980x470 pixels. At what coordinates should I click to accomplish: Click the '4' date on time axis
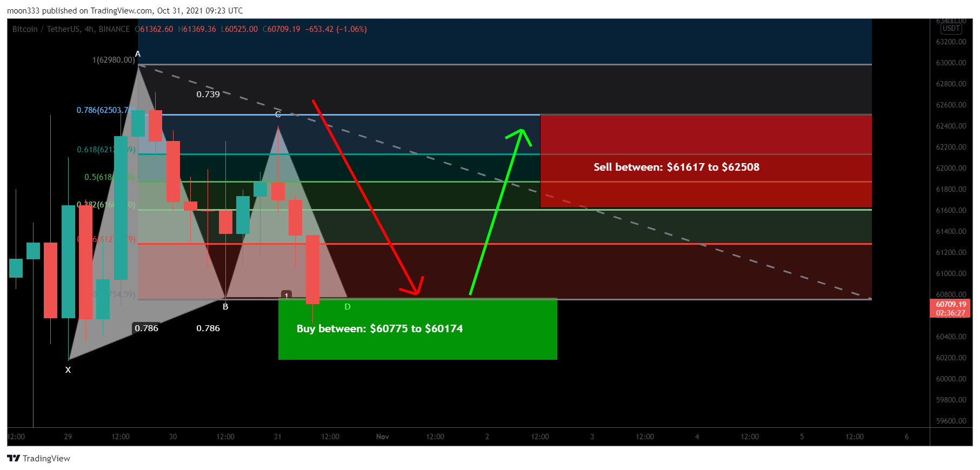click(697, 437)
